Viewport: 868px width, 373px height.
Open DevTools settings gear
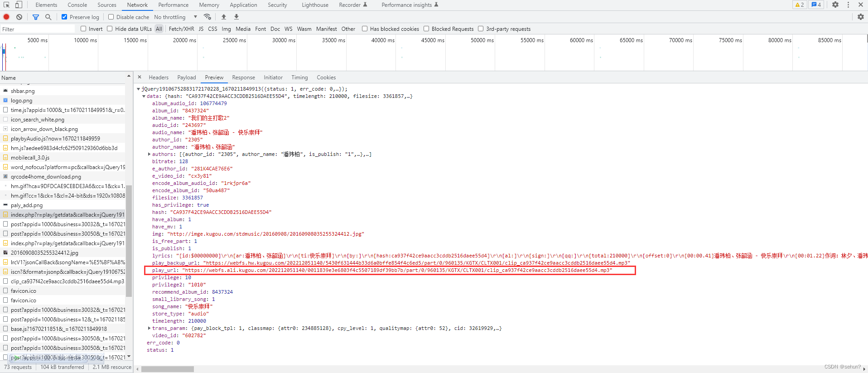(835, 5)
